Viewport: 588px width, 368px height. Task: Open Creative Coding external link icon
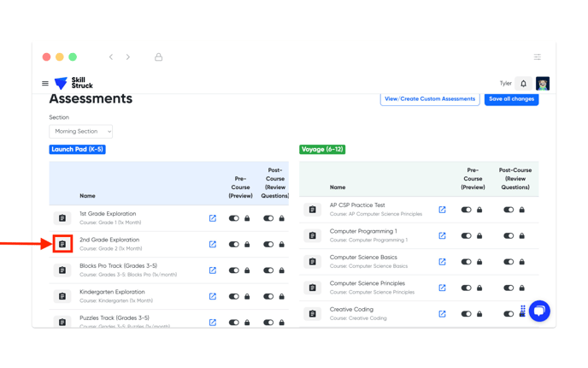click(442, 313)
